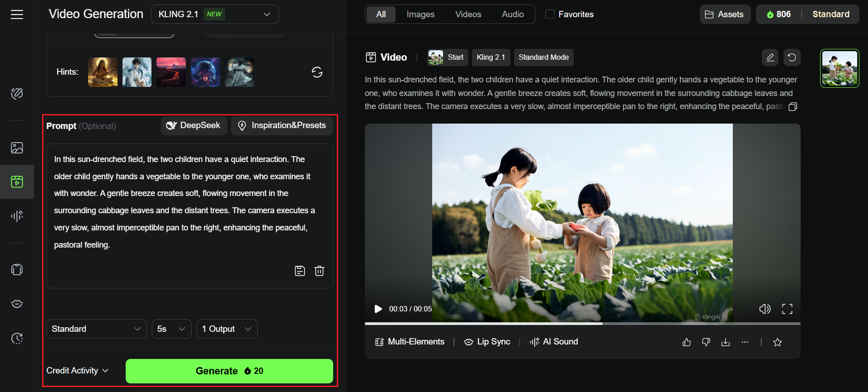Click the edit pencil icon
This screenshot has width=868, height=392.
(770, 57)
